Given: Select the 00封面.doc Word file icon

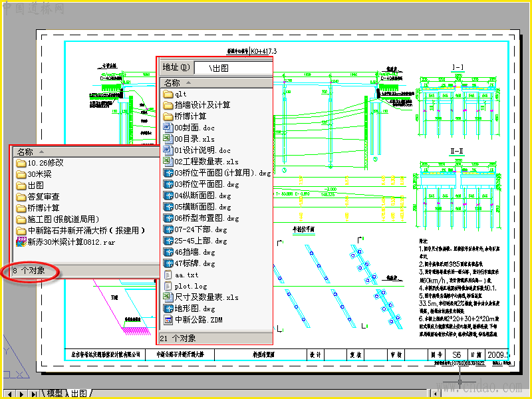Looking at the screenshot, I should pos(168,128).
